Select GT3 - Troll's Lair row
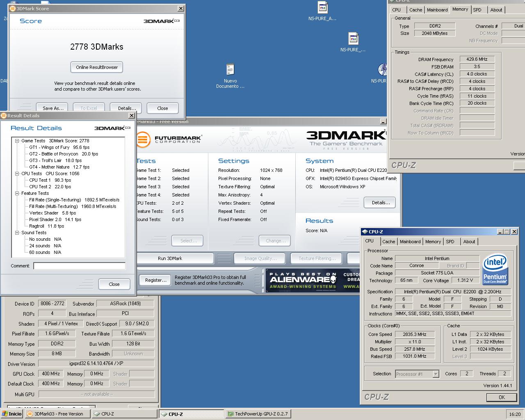The width and height of the screenshot is (525, 420). (x=55, y=160)
